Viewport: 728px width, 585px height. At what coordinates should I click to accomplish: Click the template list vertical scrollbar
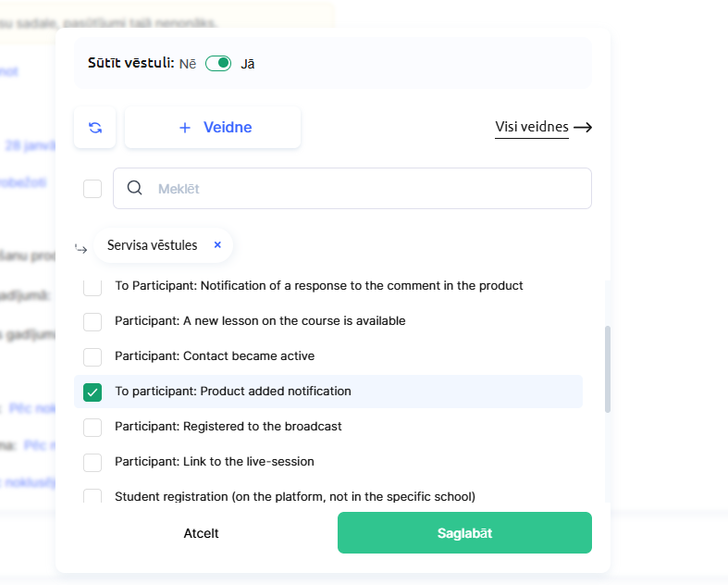pos(608,370)
